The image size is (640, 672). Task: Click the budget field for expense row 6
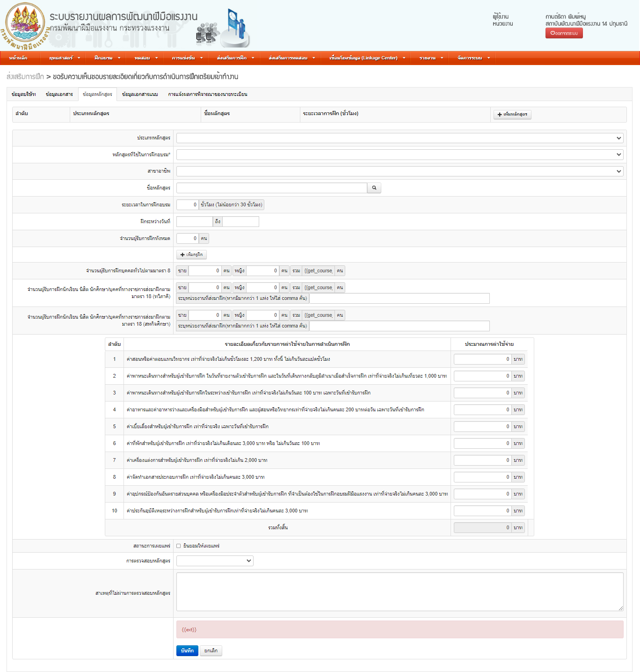pyautogui.click(x=483, y=443)
